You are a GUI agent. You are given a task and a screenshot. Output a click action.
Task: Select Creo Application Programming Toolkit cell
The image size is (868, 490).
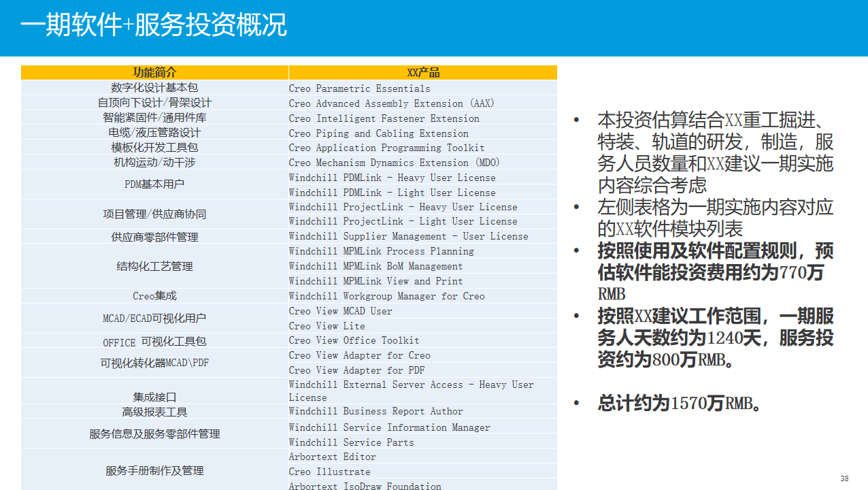click(x=422, y=148)
